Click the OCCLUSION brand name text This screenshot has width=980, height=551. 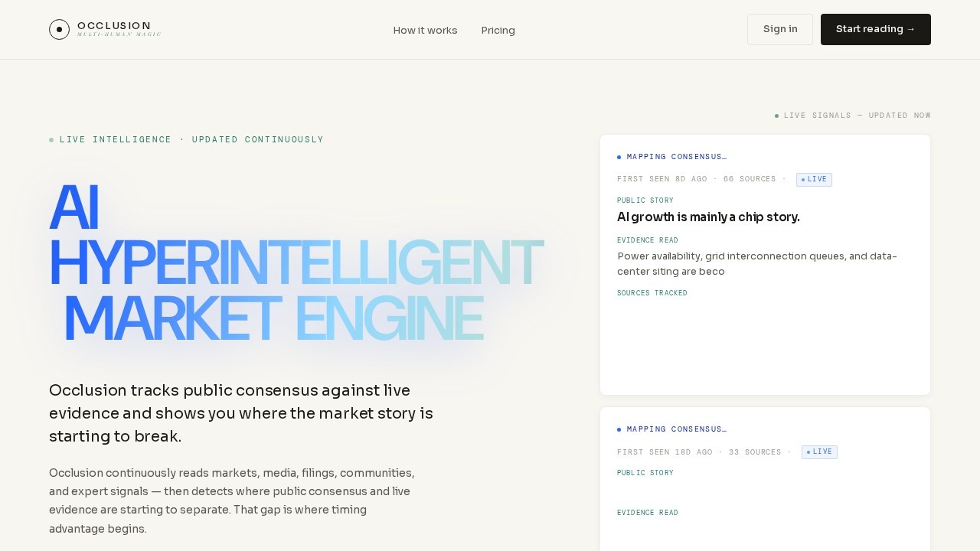[114, 26]
